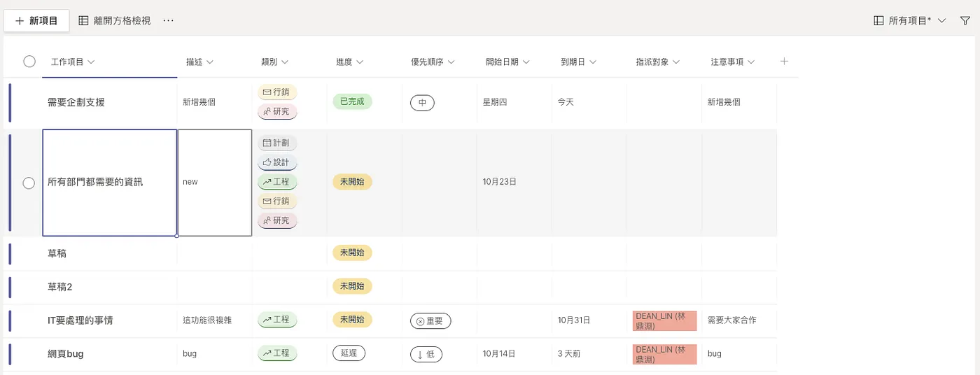Click 新增幾個 in the 描述 column
Viewport: 980px width, 375px height.
(x=199, y=102)
